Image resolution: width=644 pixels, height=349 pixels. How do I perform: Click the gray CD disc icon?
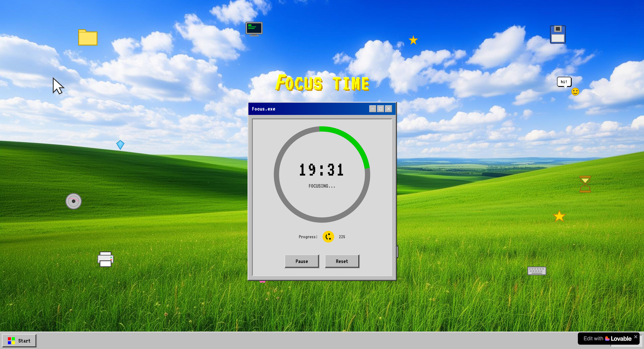(x=73, y=201)
